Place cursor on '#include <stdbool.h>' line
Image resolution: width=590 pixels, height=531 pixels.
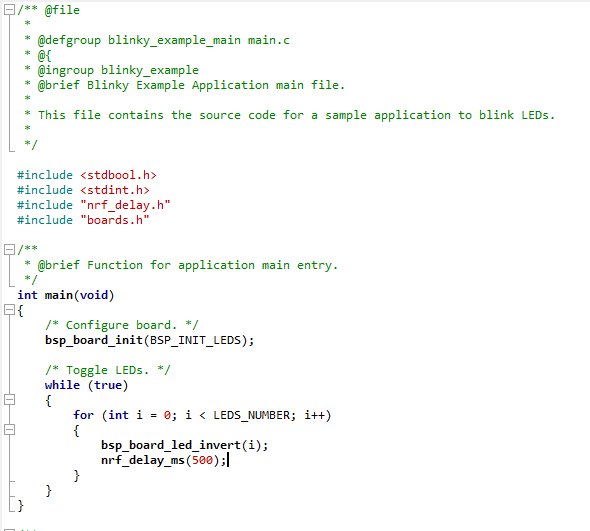point(87,175)
